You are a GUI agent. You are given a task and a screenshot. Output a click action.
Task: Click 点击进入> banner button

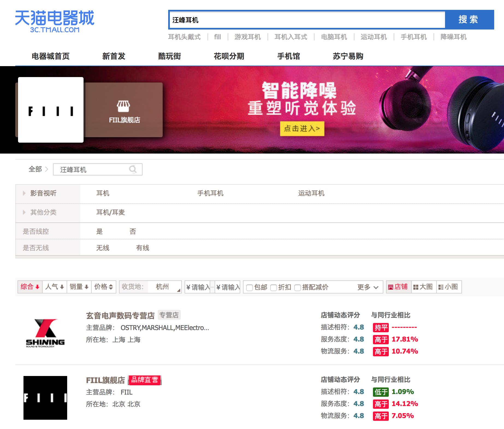click(x=302, y=128)
